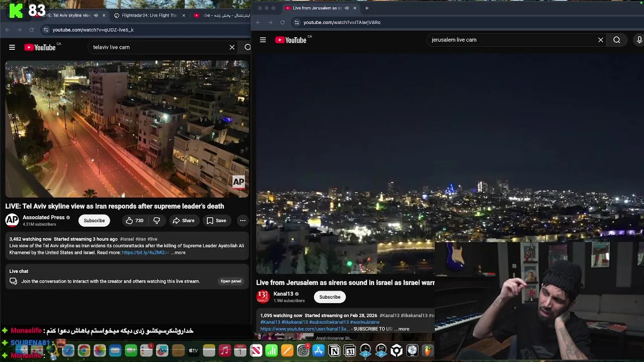The width and height of the screenshot is (644, 362).
Task: View site information in right address bar
Action: (297, 22)
